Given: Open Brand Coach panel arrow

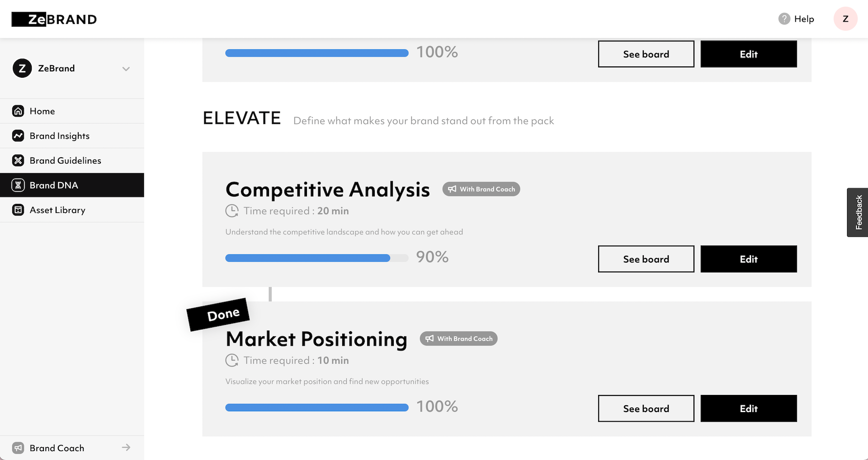Looking at the screenshot, I should [x=126, y=447].
